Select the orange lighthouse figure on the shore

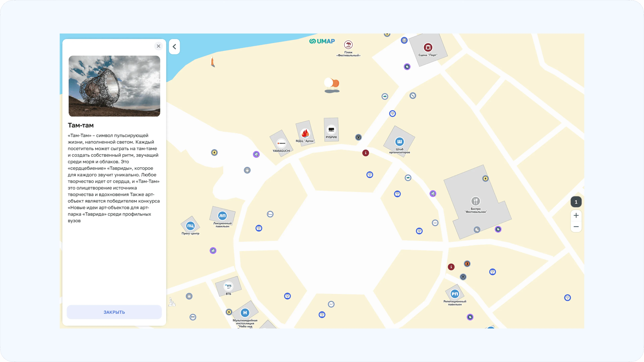pyautogui.click(x=212, y=62)
